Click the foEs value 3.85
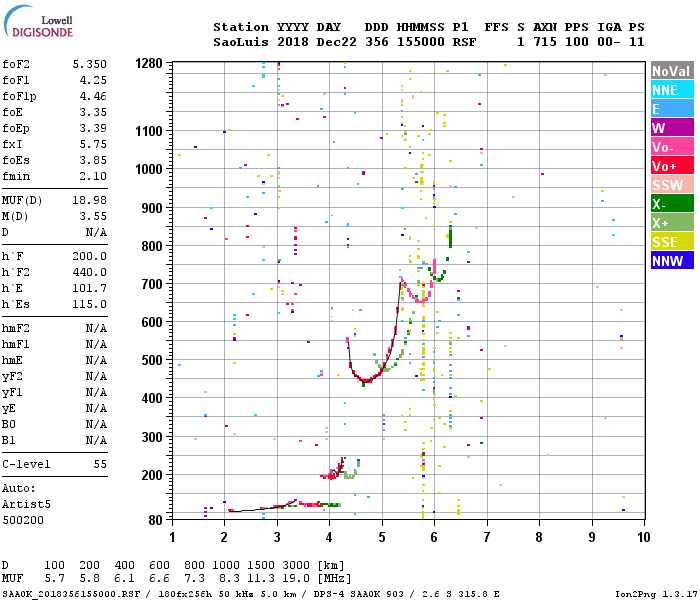Screen dimensions: 700x600 pos(93,160)
